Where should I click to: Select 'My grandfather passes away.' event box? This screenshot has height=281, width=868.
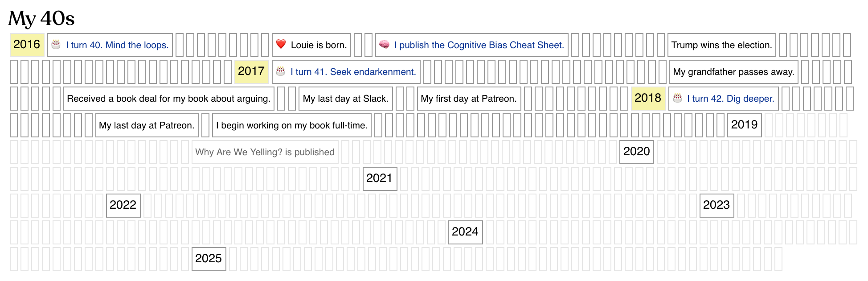tap(733, 72)
